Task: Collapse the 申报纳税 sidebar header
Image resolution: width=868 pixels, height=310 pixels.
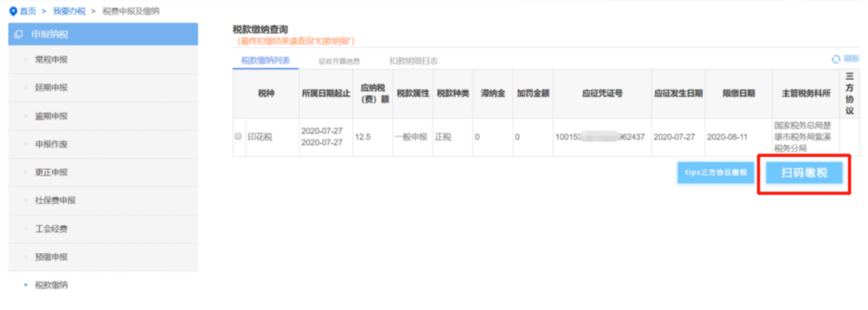Action: (104, 35)
